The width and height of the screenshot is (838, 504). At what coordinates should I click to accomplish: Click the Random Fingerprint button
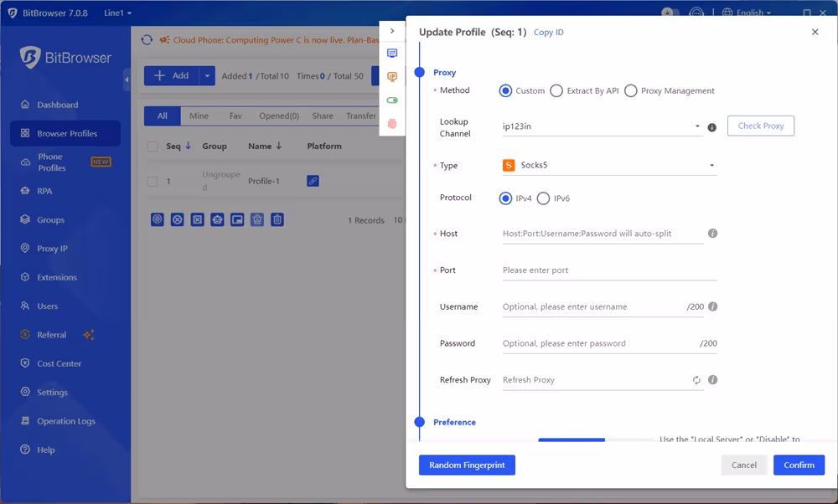tap(467, 465)
